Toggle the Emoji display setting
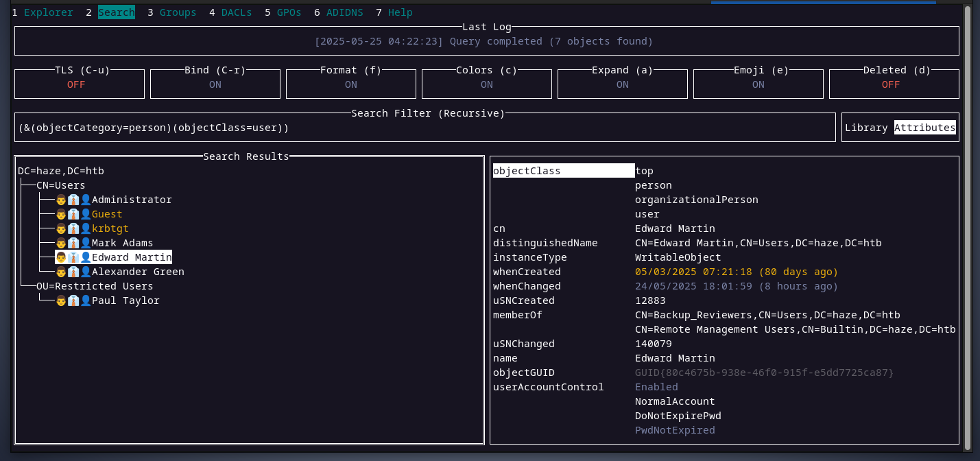This screenshot has height=461, width=980. [x=758, y=84]
